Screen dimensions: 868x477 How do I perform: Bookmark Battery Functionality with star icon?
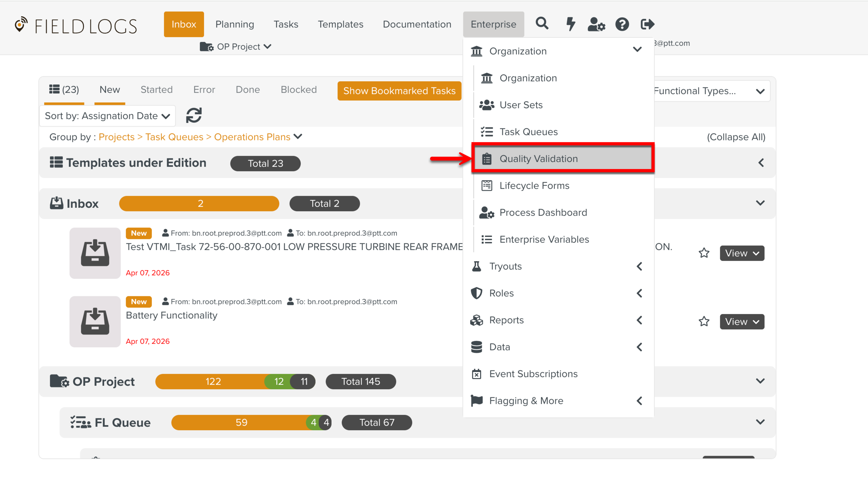coord(704,322)
